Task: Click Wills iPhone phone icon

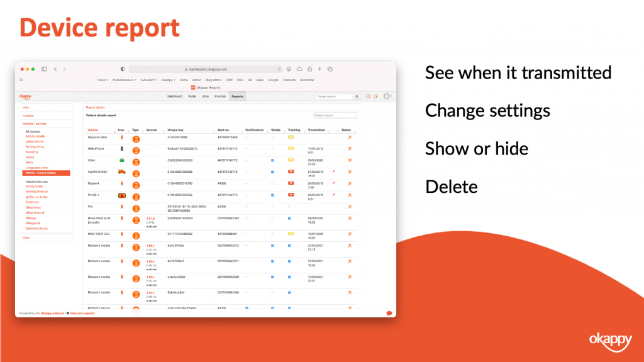Action: [121, 148]
